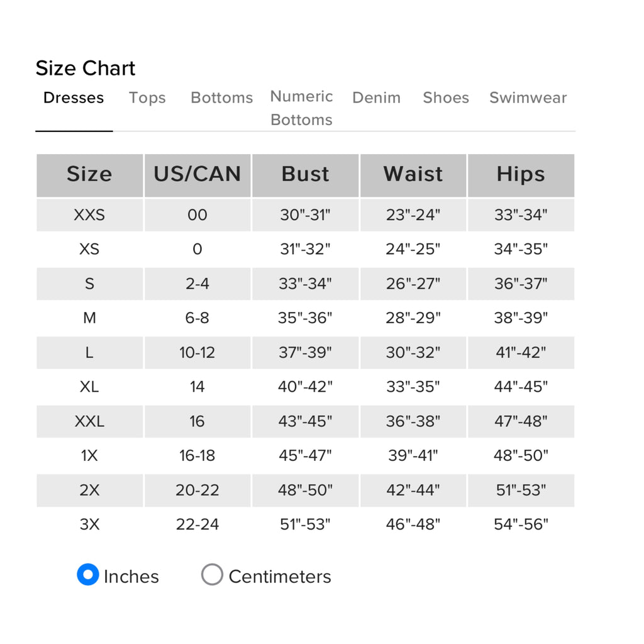Click the Size column header
Image resolution: width=644 pixels, height=644 pixels.
click(89, 175)
